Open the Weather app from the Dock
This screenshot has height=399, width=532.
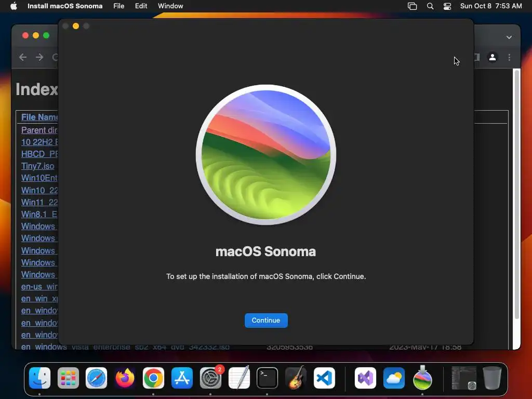point(394,378)
